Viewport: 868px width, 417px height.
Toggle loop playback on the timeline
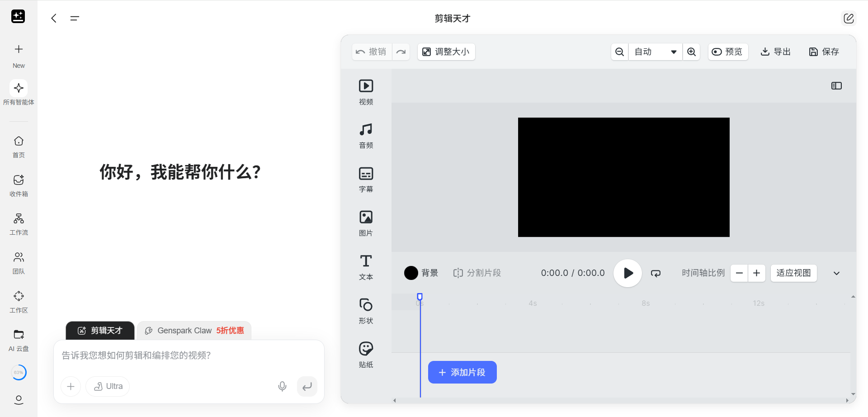click(656, 273)
